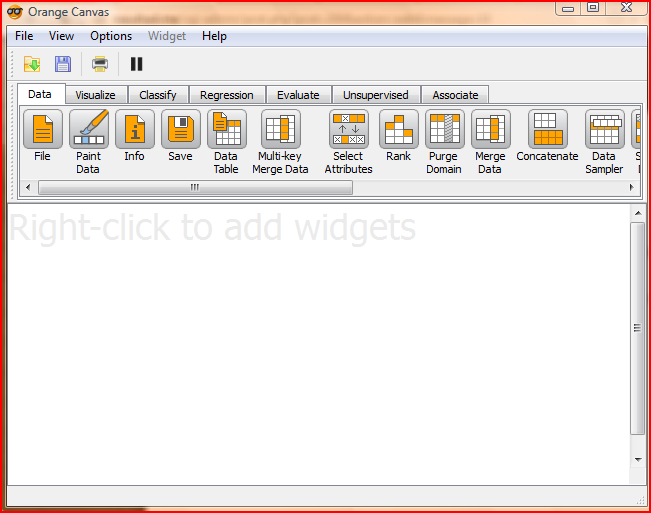651x513 pixels.
Task: Click the horizontal widget scrollbar handle
Action: pyautogui.click(x=195, y=187)
